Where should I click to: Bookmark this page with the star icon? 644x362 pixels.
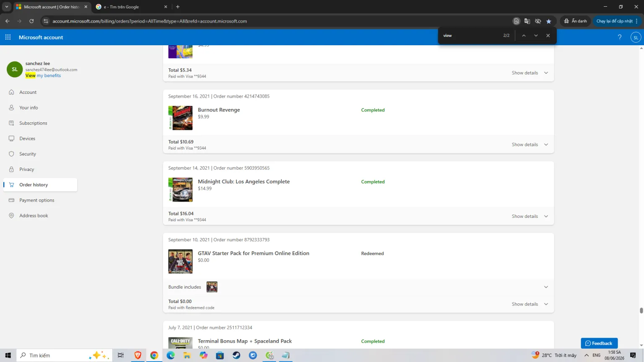549,21
